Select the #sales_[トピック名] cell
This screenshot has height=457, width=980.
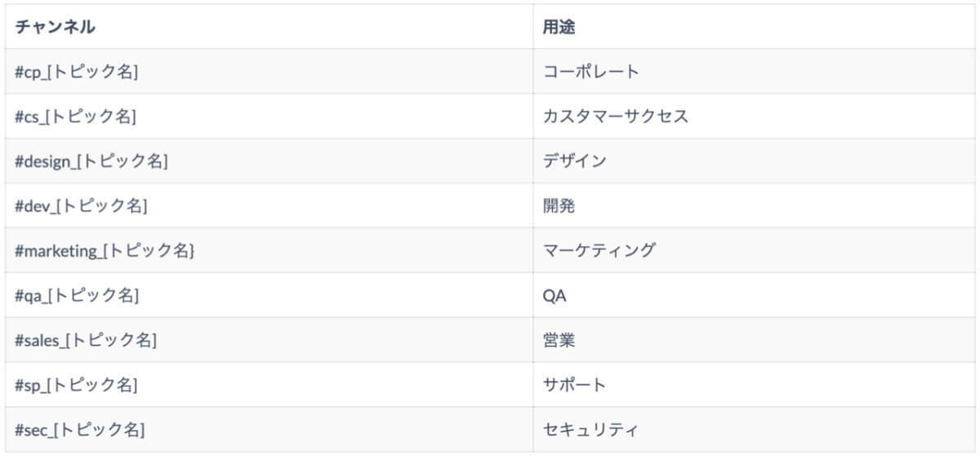[x=269, y=340]
